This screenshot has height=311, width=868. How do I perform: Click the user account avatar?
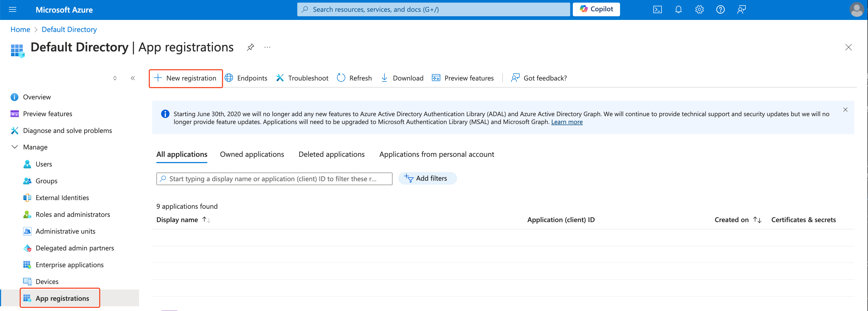click(856, 9)
